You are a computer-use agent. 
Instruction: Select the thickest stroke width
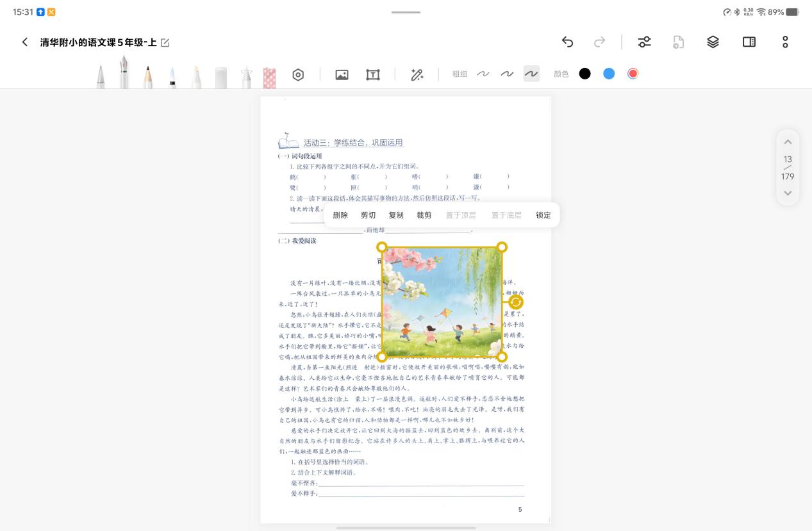tap(531, 74)
